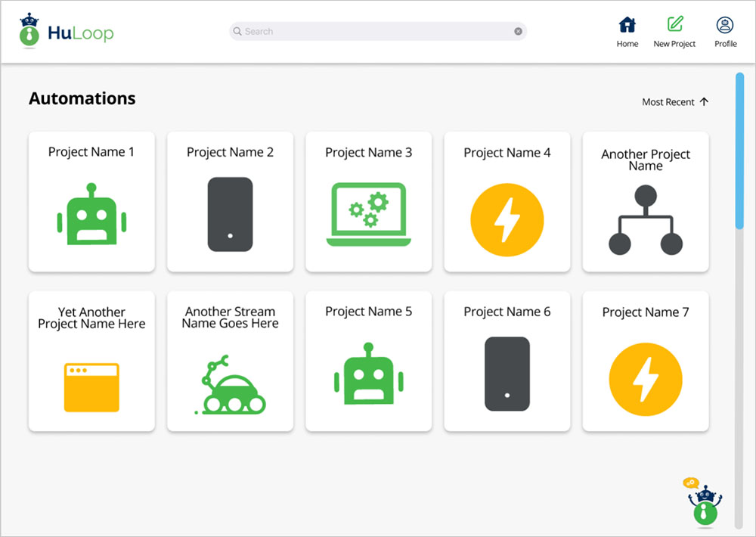Click the HuLoop logo in header
Image resolution: width=756 pixels, height=537 pixels.
[67, 32]
